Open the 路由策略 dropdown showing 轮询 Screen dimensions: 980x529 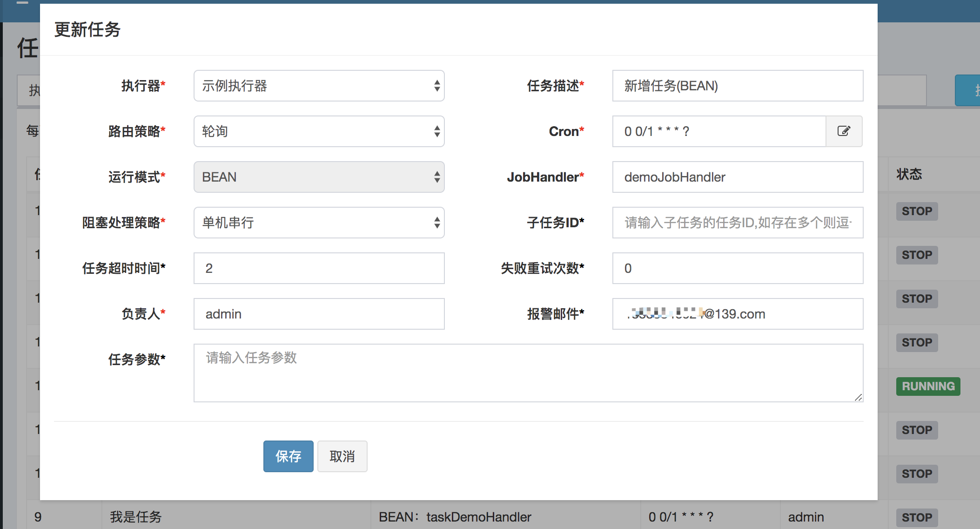coord(318,131)
